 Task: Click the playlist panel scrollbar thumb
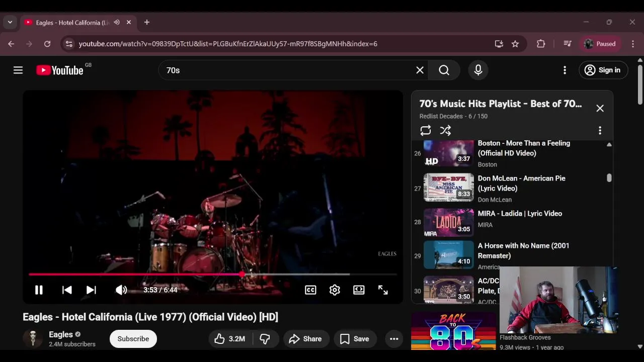(x=609, y=177)
